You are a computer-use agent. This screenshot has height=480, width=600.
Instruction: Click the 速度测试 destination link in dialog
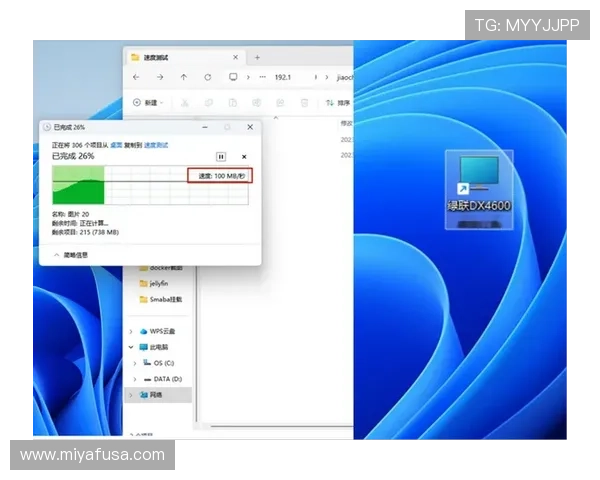156,145
